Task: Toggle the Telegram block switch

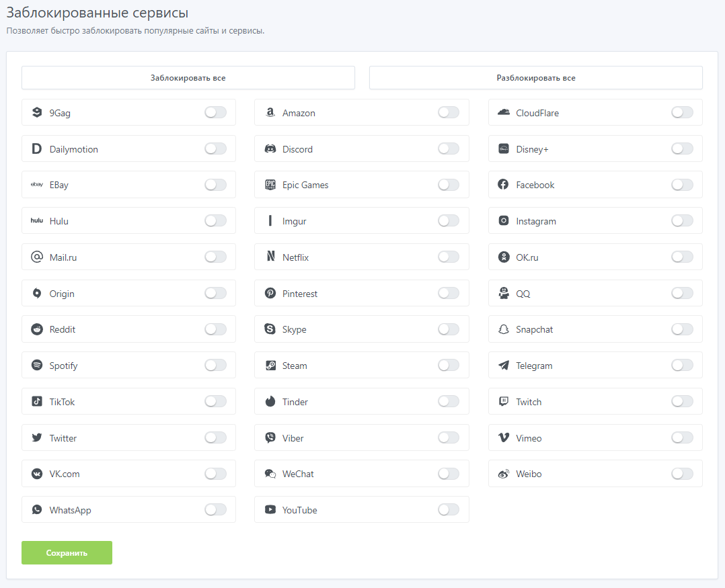Action: 683,366
